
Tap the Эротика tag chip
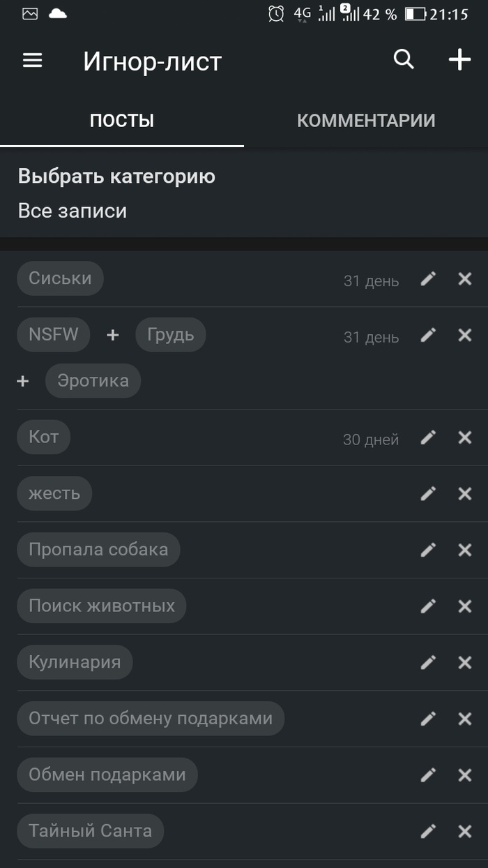point(93,381)
